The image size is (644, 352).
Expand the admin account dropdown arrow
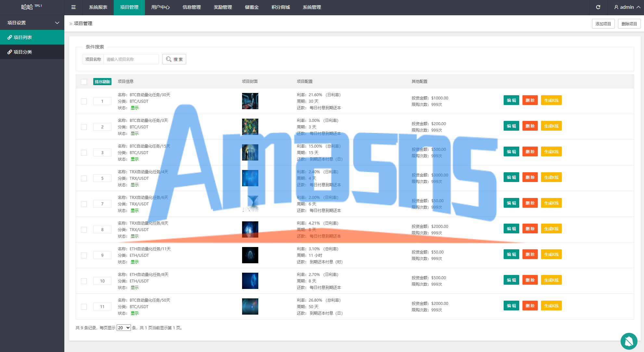638,7
